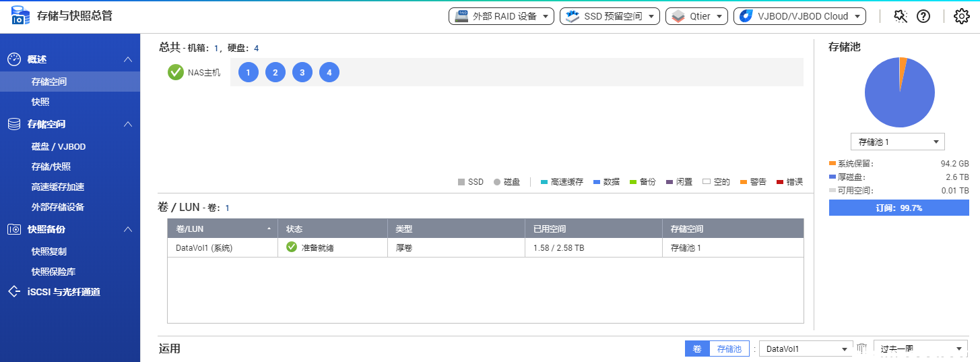Sort by 卷/LUN column header
The image size is (980, 362).
[222, 229]
